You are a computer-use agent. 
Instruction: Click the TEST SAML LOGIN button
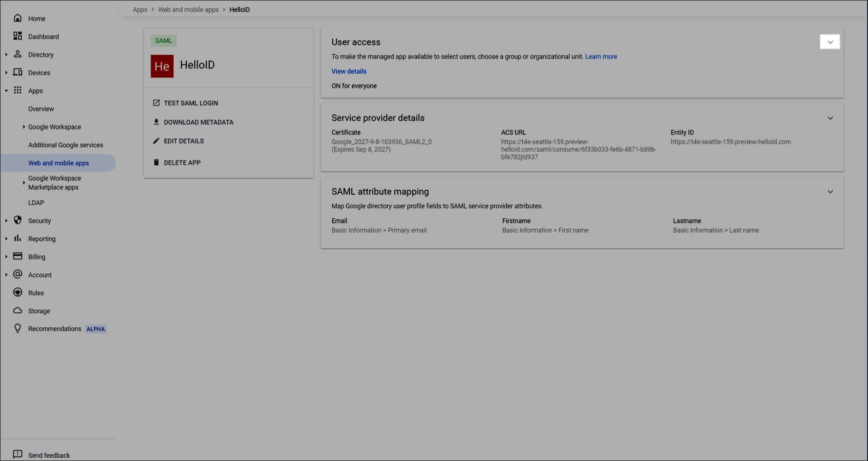click(185, 103)
